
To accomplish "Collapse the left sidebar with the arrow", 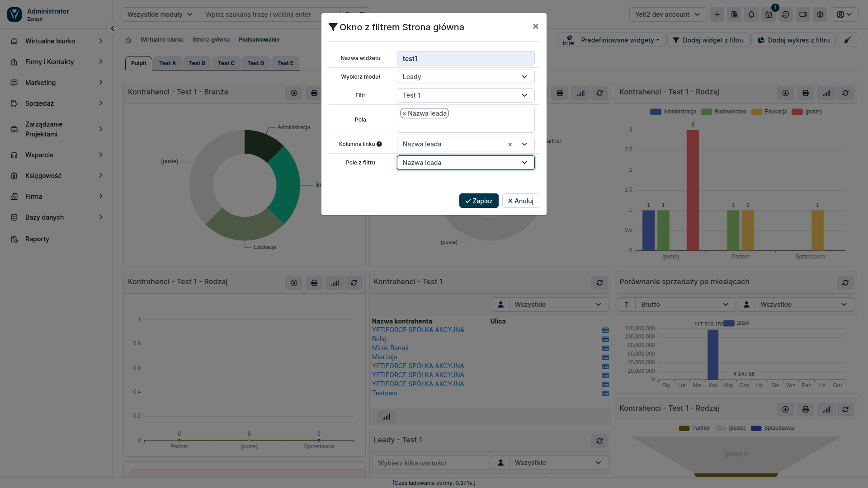I will (113, 28).
